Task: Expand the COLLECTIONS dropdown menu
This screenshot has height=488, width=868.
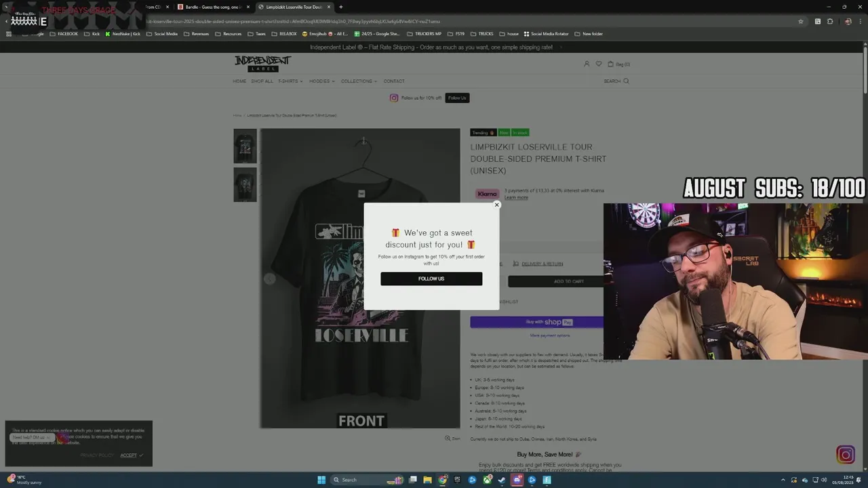Action: (x=359, y=81)
